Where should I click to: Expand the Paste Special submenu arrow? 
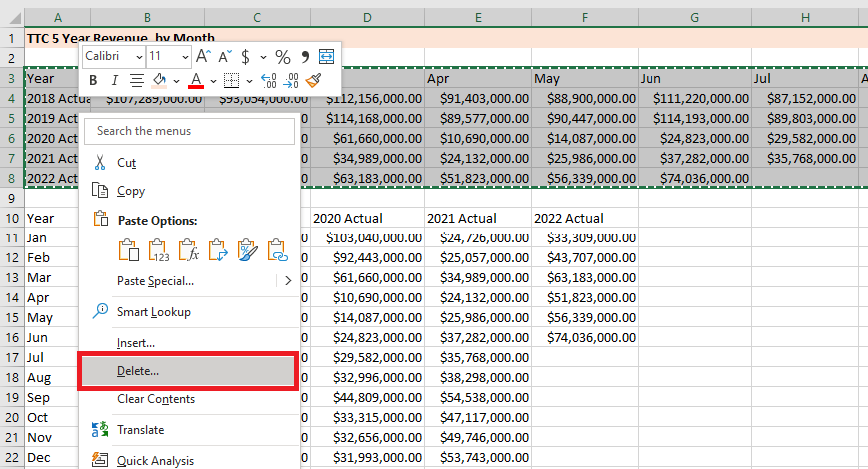tap(288, 281)
